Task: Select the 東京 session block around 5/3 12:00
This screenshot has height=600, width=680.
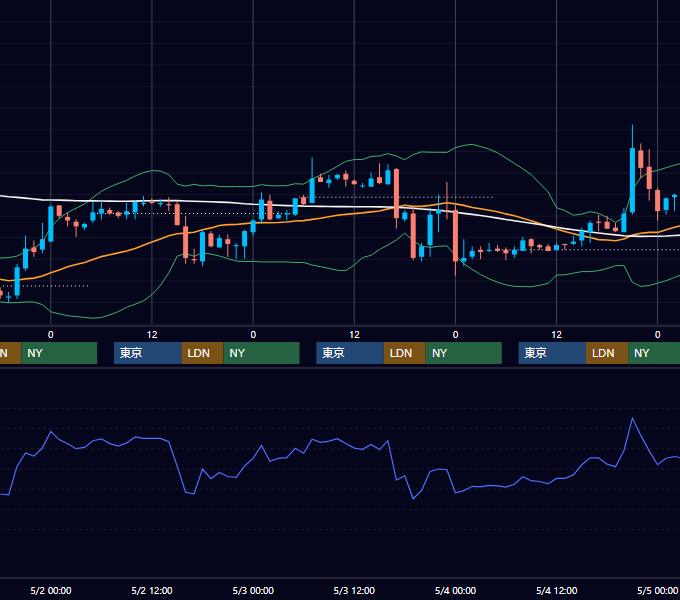Action: (x=350, y=353)
